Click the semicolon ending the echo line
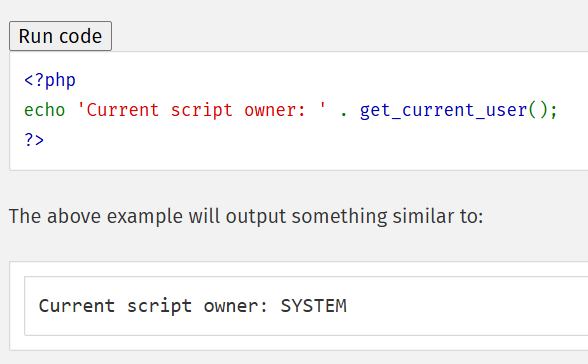This screenshot has width=588, height=364. 554,111
